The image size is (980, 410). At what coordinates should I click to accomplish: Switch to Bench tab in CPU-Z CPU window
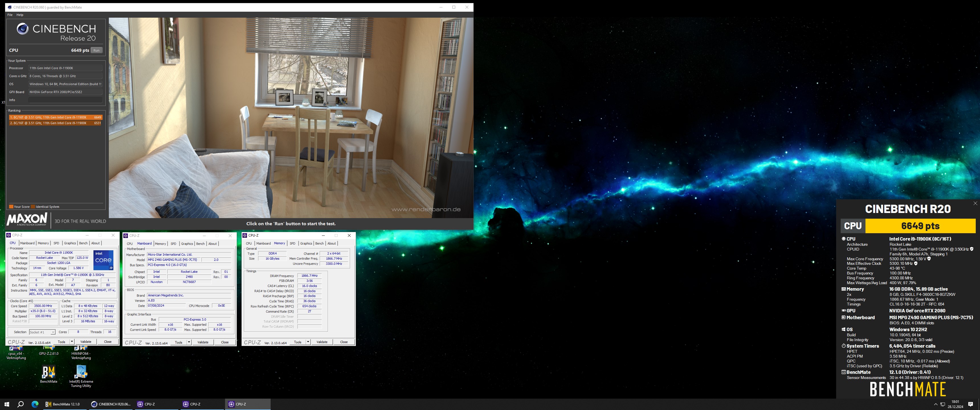(x=83, y=243)
